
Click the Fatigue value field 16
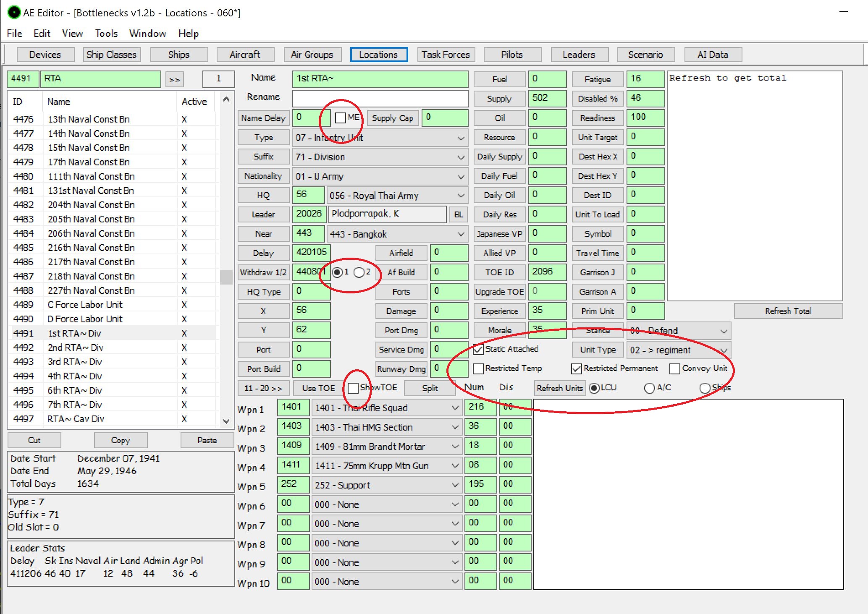point(646,79)
